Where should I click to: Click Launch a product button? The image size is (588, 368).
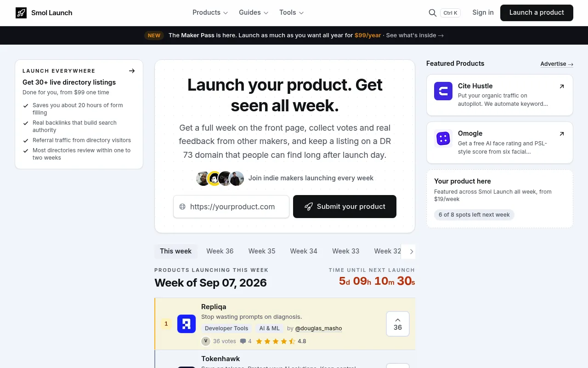coord(537,13)
